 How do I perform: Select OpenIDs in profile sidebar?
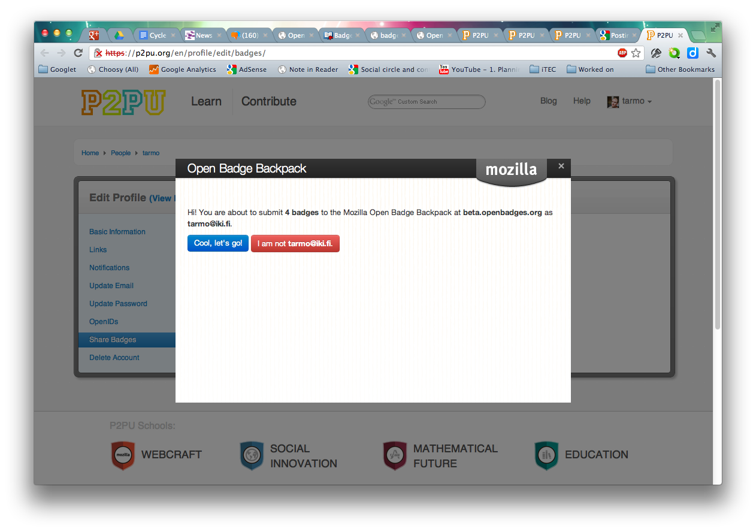[x=104, y=322]
